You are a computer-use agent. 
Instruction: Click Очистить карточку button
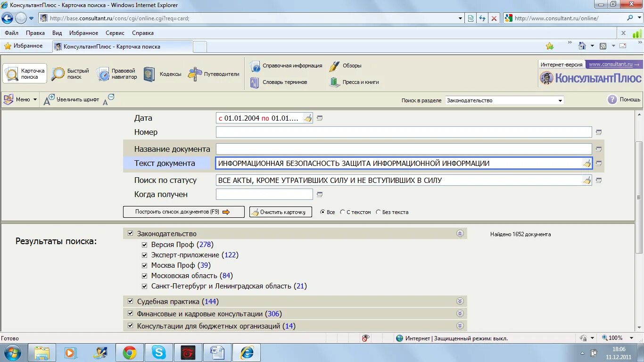[x=281, y=212]
